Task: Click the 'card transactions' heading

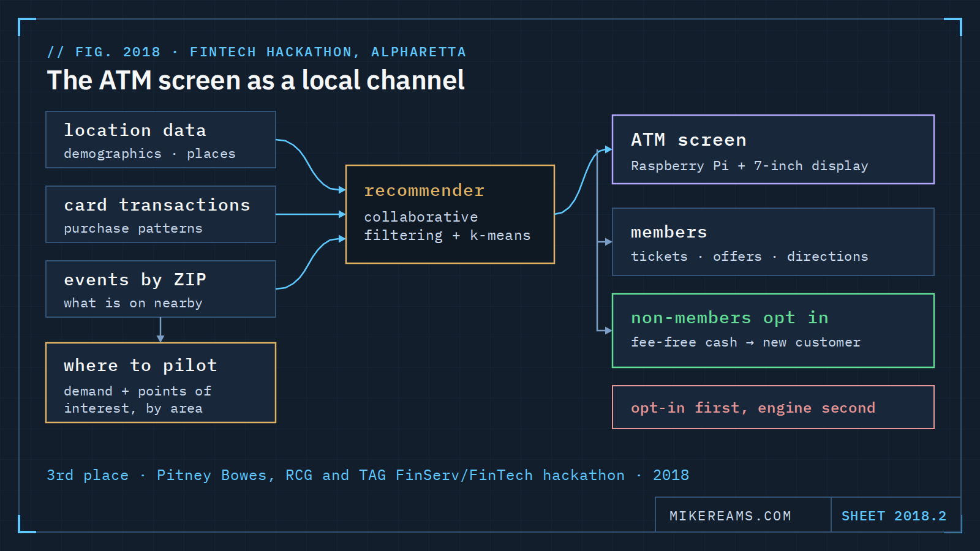Action: [x=157, y=204]
